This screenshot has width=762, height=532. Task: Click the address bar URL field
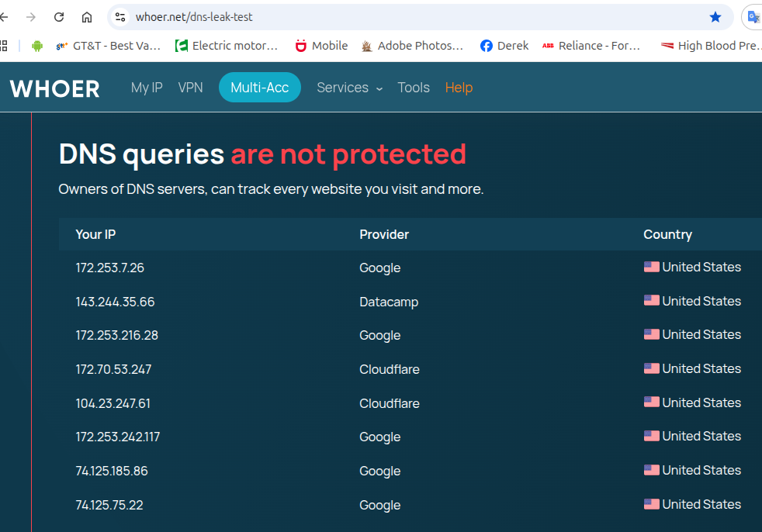(x=388, y=17)
